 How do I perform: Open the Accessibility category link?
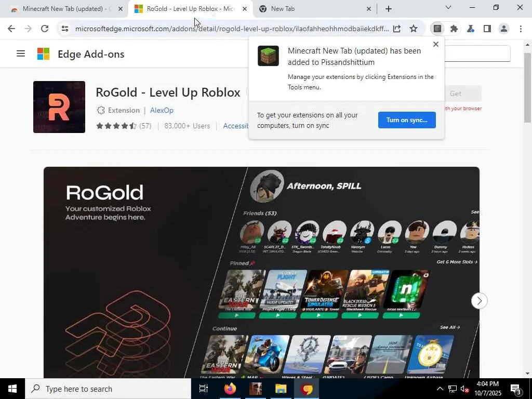pos(236,126)
